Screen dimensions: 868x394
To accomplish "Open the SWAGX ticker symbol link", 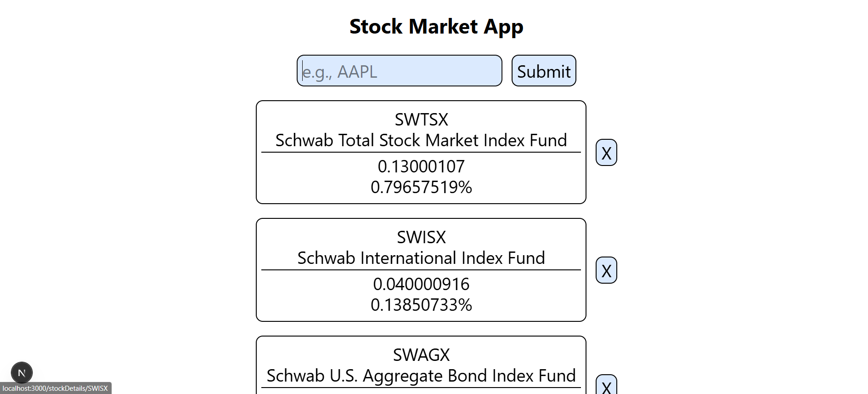I will pyautogui.click(x=421, y=355).
